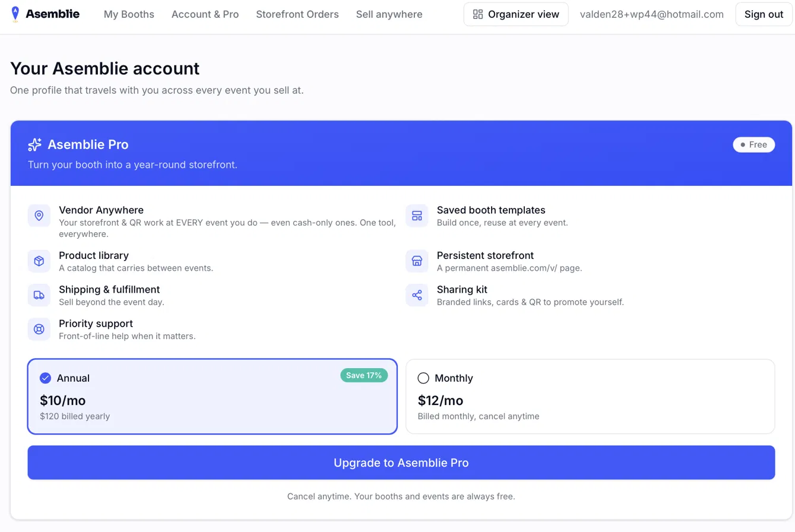Click the Vendor Anywhere map pin icon
The height and width of the screenshot is (532, 795).
pos(39,216)
